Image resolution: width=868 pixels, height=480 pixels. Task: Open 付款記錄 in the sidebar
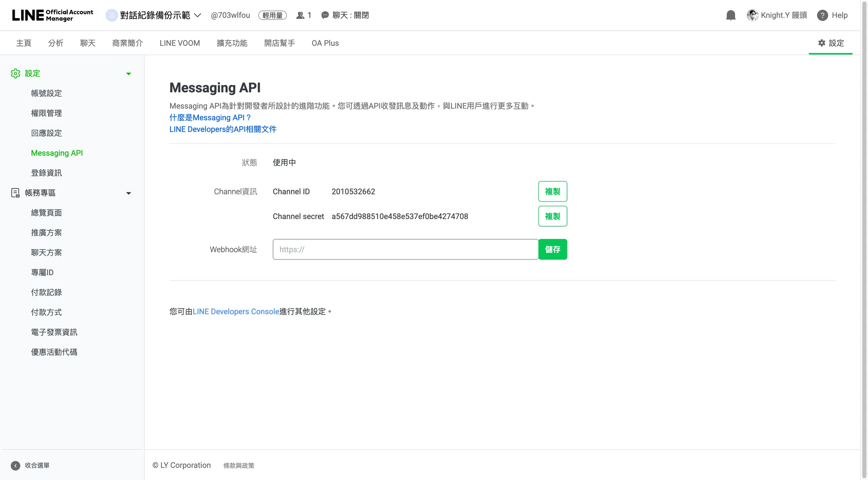(46, 292)
